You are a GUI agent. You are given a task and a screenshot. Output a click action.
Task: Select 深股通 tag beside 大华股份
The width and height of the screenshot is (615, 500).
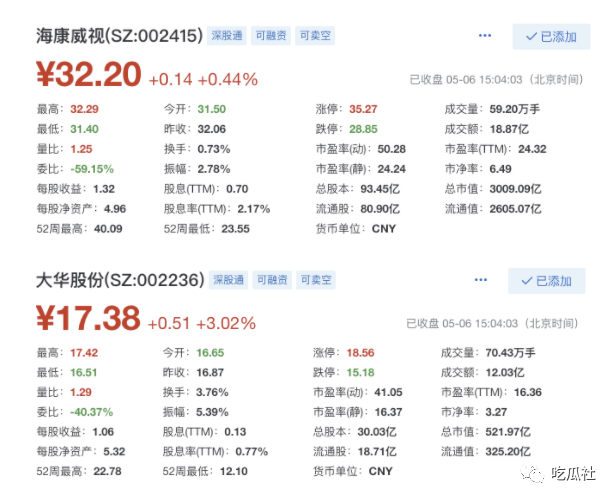(226, 279)
